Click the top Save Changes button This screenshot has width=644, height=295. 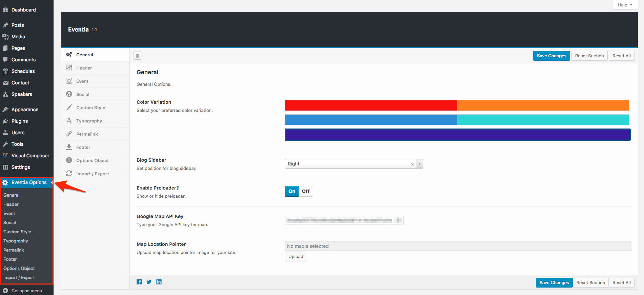click(551, 56)
